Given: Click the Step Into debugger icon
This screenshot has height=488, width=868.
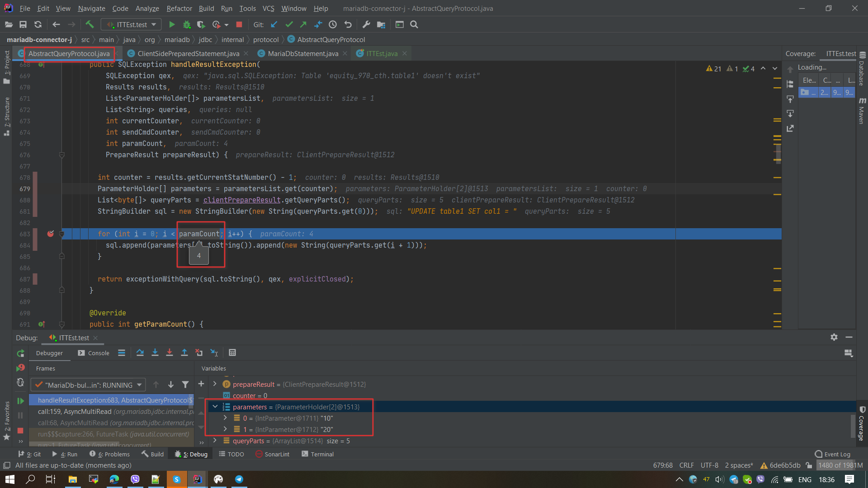Looking at the screenshot, I should (x=155, y=353).
